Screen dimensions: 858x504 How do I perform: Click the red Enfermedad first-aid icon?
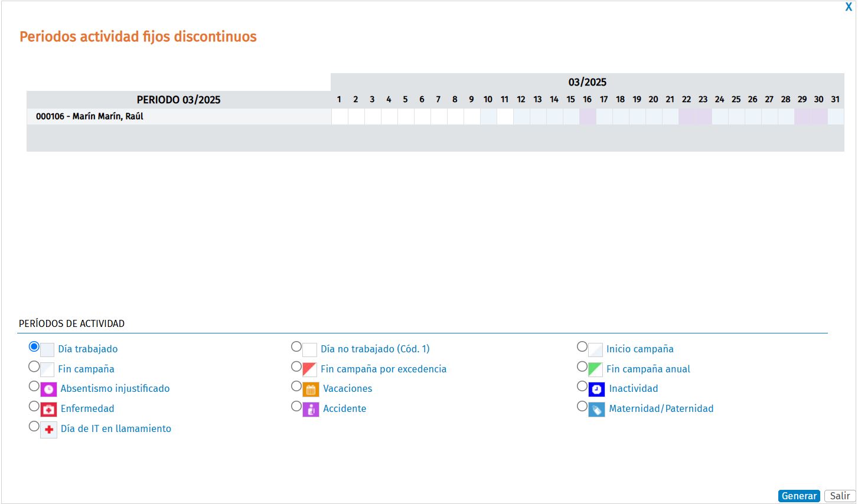(48, 409)
